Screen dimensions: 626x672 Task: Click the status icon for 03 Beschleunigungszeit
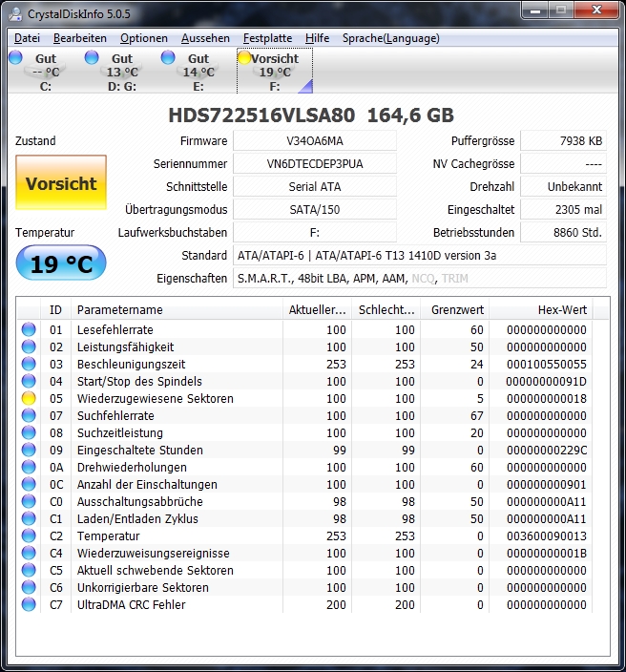point(29,364)
